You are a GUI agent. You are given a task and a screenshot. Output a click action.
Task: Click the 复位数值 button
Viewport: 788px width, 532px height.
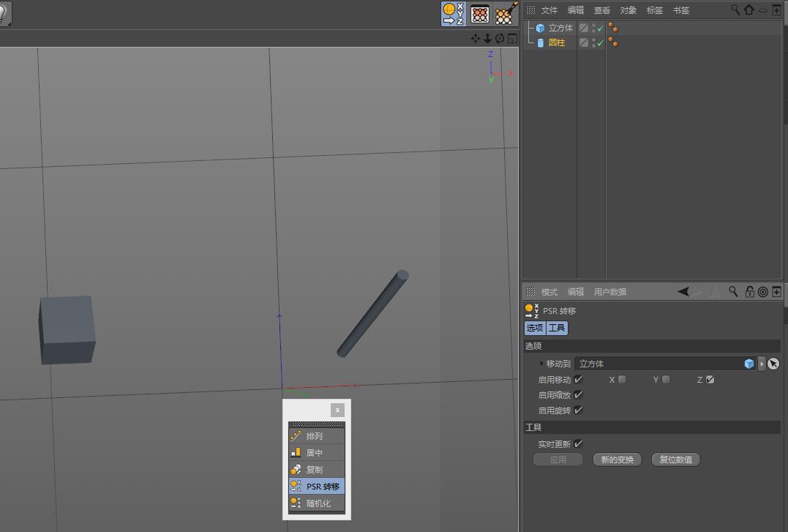(676, 460)
